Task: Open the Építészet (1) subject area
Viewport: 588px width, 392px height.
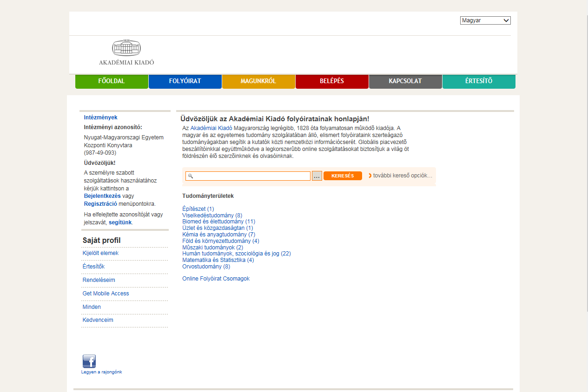Action: tap(198, 209)
